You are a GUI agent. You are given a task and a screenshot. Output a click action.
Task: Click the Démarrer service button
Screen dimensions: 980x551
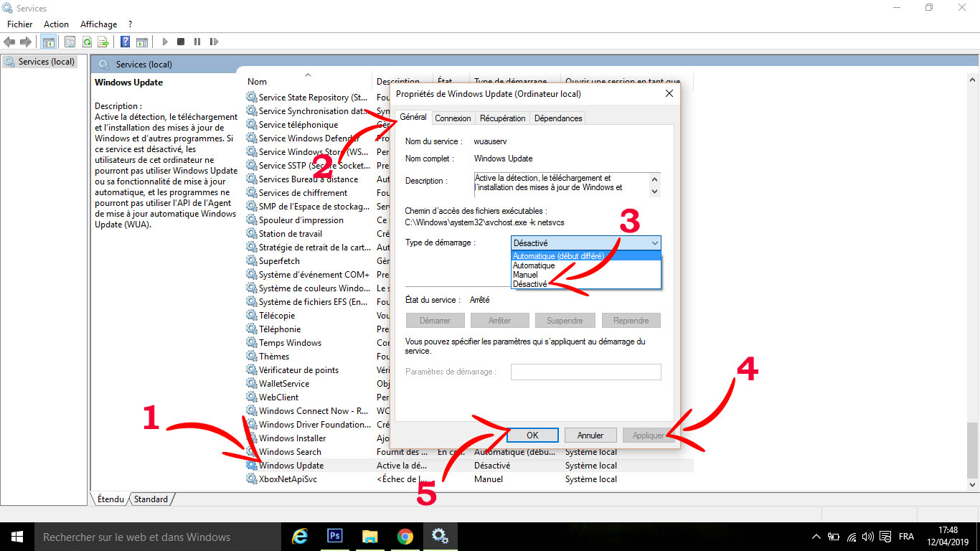[x=435, y=321]
